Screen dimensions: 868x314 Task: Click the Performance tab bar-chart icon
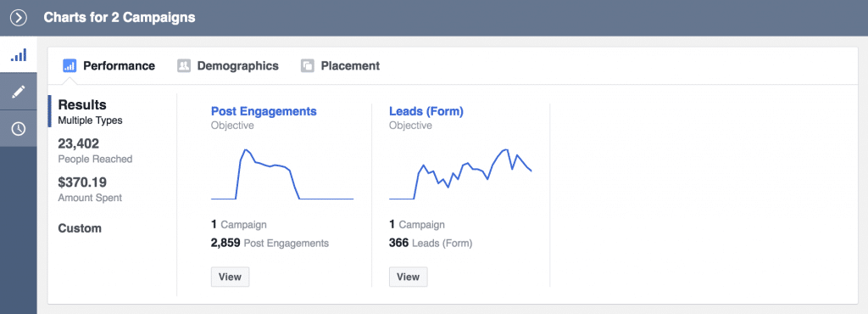coord(70,66)
